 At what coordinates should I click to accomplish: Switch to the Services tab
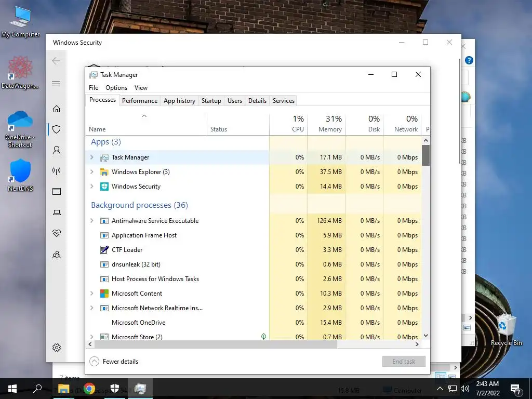pos(284,101)
